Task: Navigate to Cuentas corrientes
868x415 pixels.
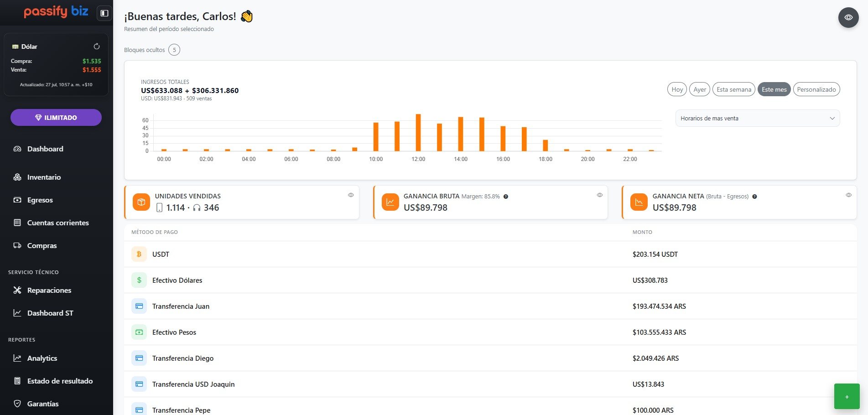Action: (58, 223)
